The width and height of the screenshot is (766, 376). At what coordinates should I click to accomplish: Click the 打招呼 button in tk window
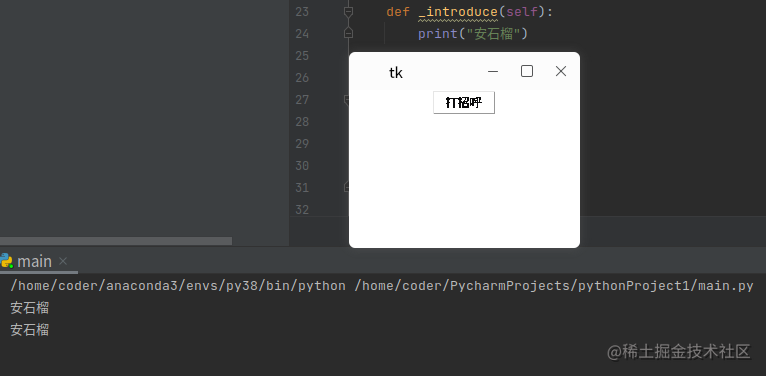click(464, 103)
